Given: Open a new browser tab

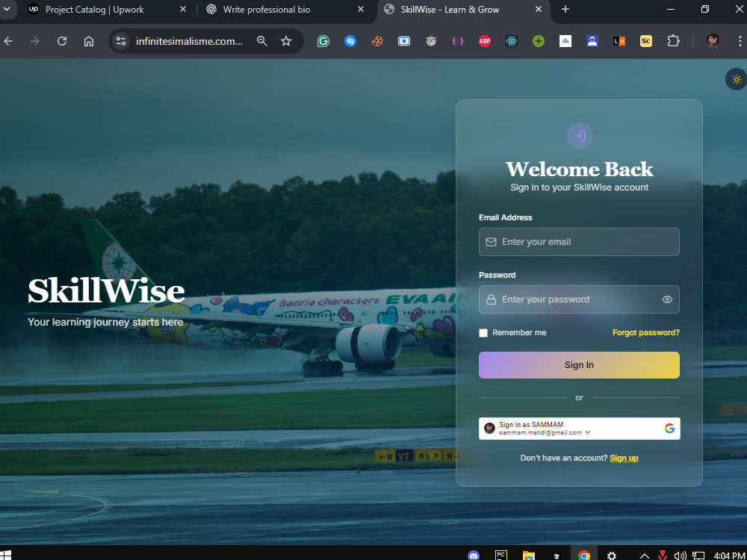Looking at the screenshot, I should click(x=565, y=10).
